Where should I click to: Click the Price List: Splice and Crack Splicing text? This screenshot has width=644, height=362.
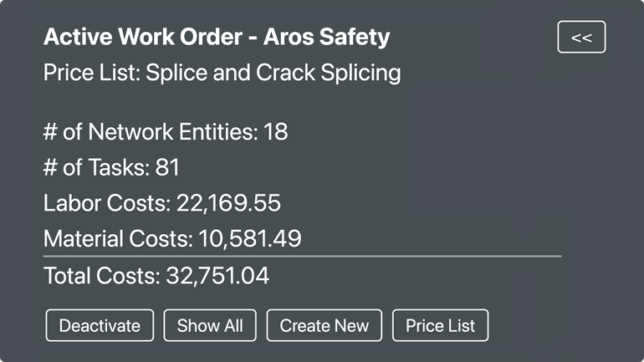222,73
